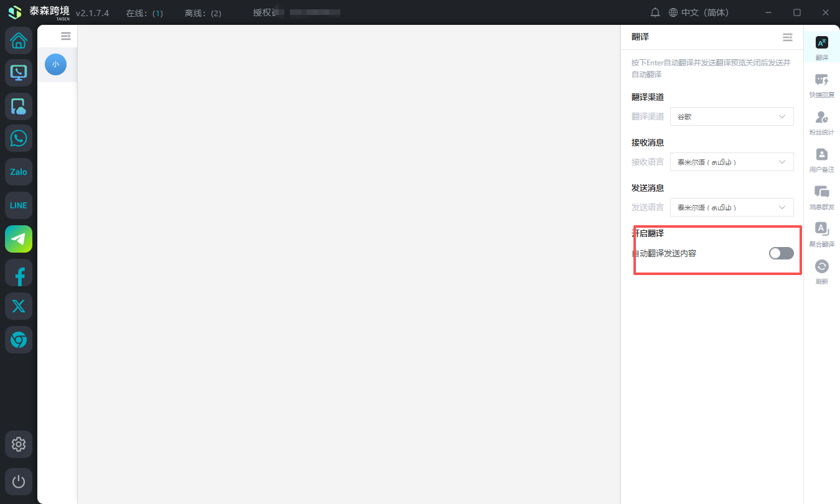Click the Telegram sidebar icon
Image resolution: width=840 pixels, height=504 pixels.
(x=19, y=239)
